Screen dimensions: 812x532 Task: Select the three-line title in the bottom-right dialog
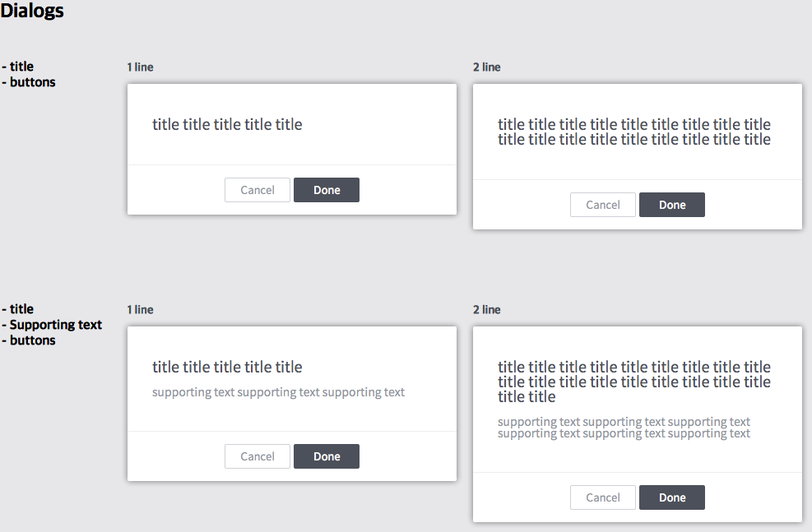coord(634,382)
